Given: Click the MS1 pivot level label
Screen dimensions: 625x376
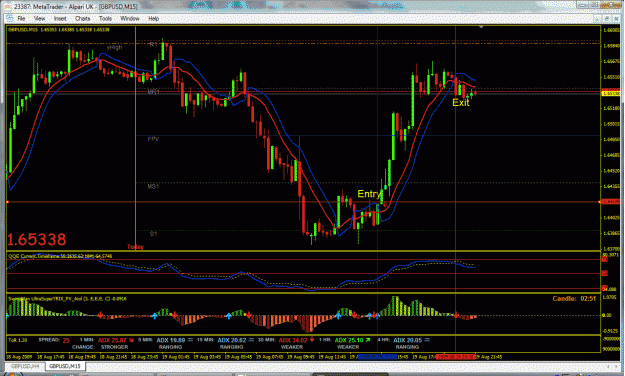Looking at the screenshot, I should (x=153, y=186).
